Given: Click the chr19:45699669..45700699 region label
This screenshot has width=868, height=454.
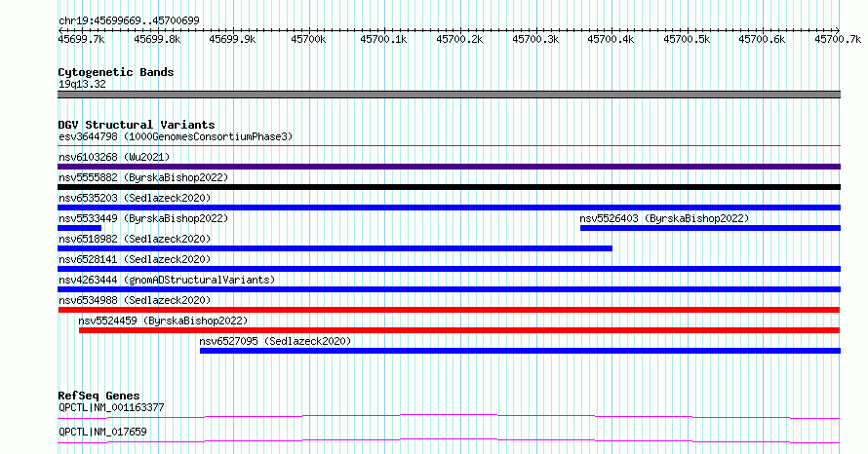Looking at the screenshot, I should pos(129,20).
